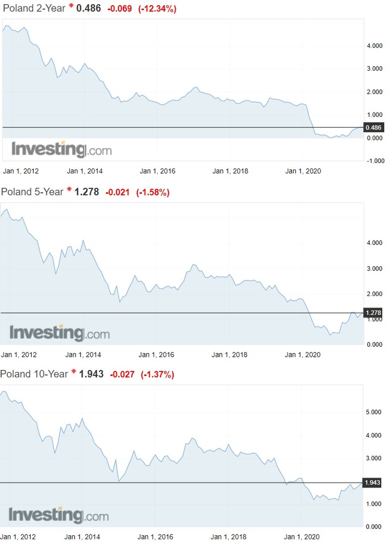This screenshot has width=392, height=543.
Task: Click Jan 1, 2016 label on 5-Year chart
Action: [x=156, y=355]
